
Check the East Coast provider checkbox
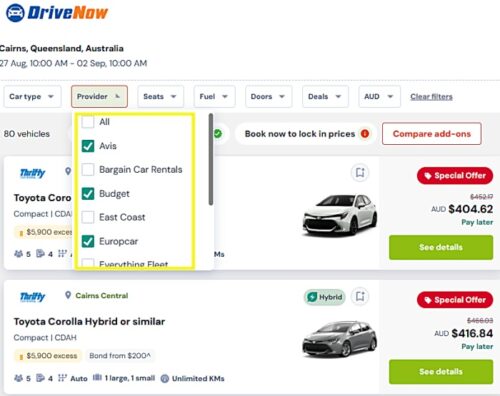click(88, 217)
